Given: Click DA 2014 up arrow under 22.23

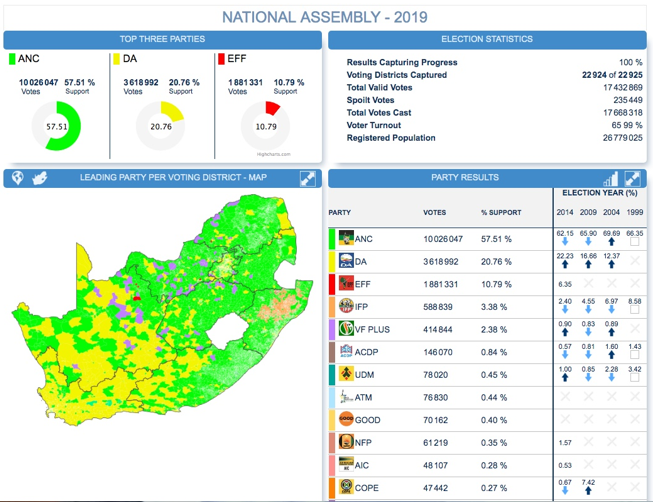Looking at the screenshot, I should [565, 264].
